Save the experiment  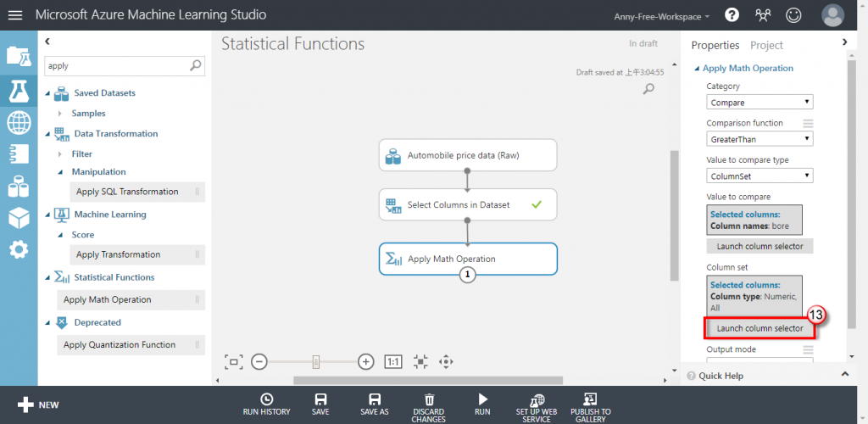[320, 404]
